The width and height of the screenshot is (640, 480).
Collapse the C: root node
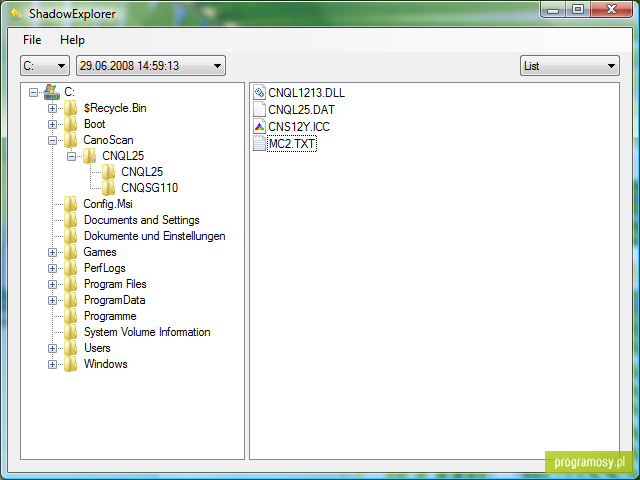pos(33,93)
